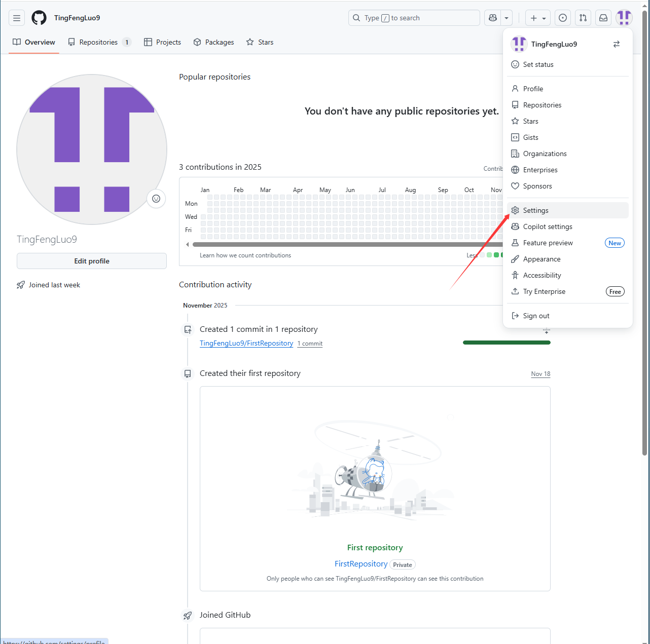Viewport: 650px width, 644px height.
Task: Open the plus Create new dropdown
Action: 537,18
